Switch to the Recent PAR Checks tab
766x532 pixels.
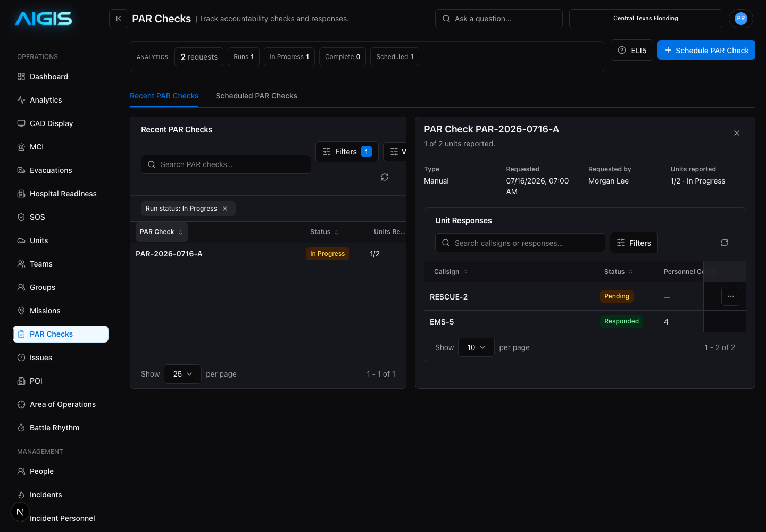click(164, 96)
